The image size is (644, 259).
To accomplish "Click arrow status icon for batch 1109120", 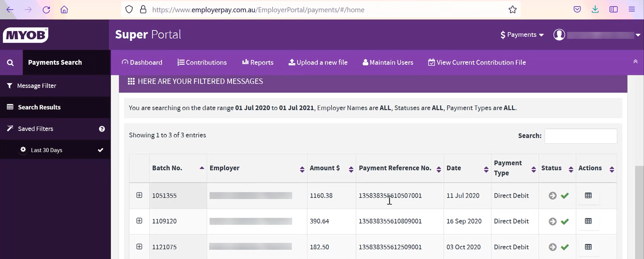I will 552,221.
